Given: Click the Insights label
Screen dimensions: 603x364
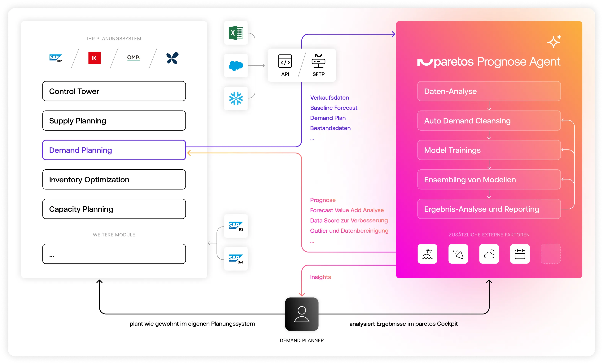Looking at the screenshot, I should click(x=320, y=277).
